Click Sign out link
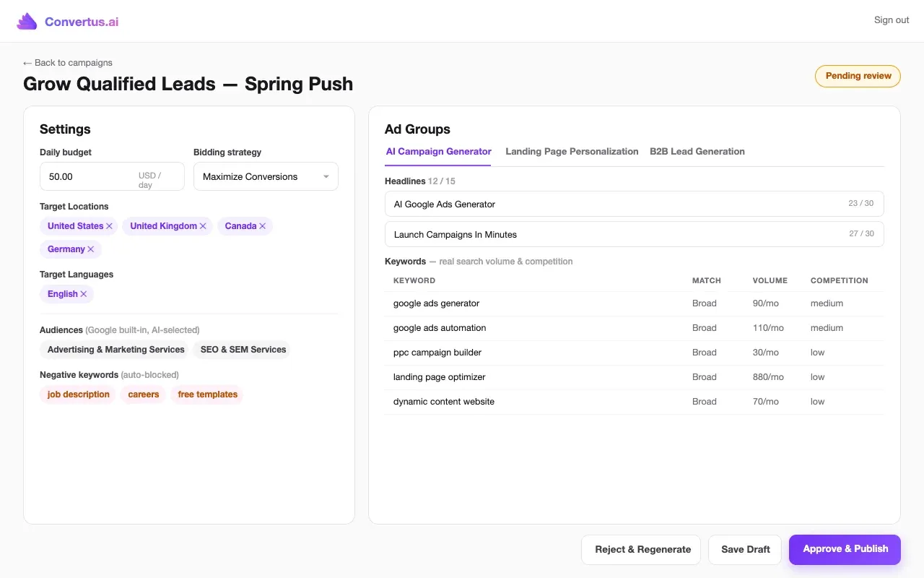This screenshot has height=578, width=924. [x=892, y=20]
